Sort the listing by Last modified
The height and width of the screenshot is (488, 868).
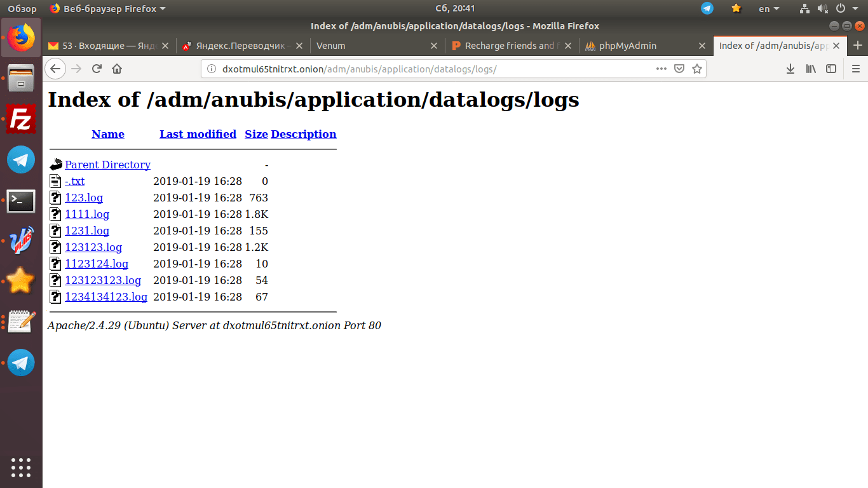[198, 134]
